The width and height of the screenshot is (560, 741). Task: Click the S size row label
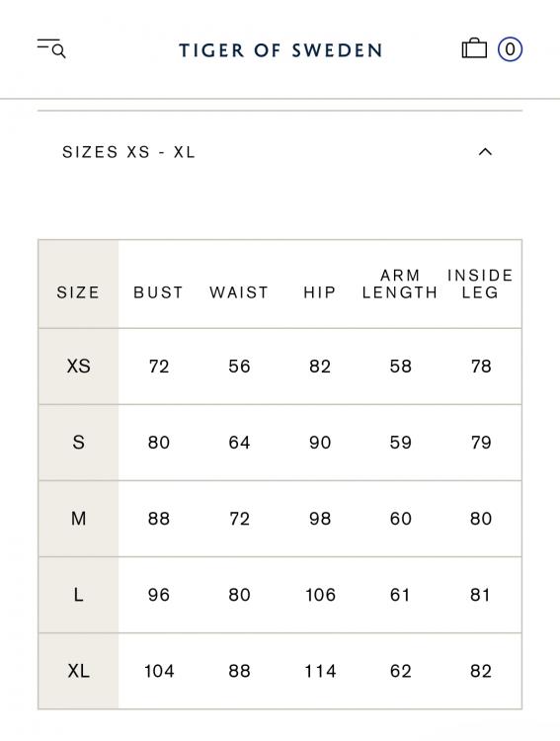click(78, 443)
